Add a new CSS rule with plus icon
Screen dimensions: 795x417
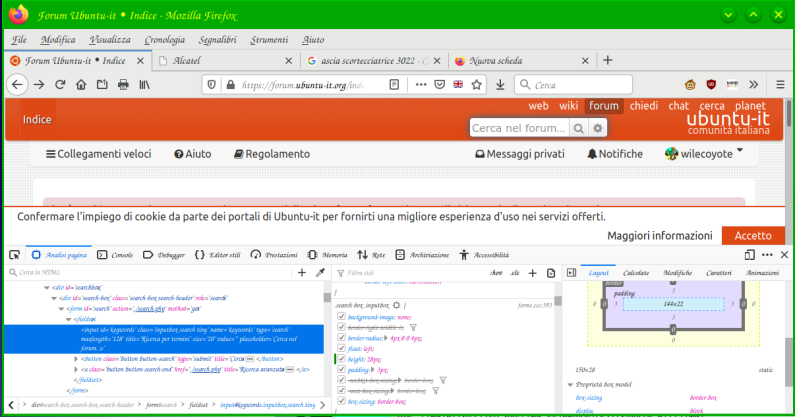pyautogui.click(x=532, y=273)
